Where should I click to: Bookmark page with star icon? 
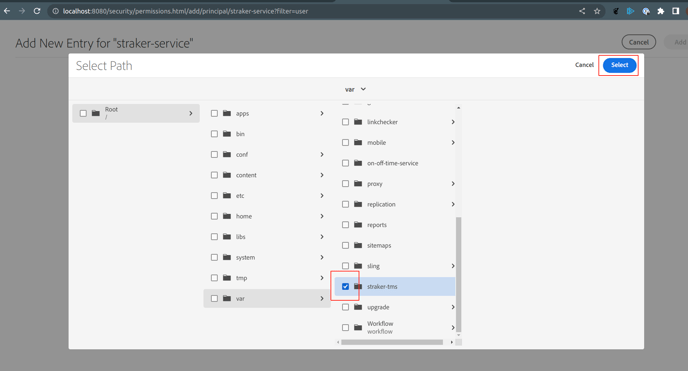(x=597, y=11)
